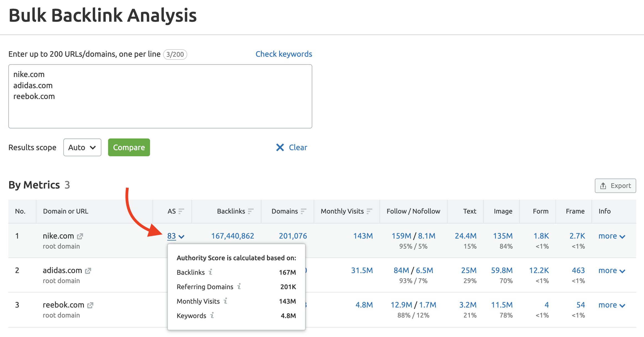Open nike.com external link icon
644x337 pixels.
coord(80,236)
